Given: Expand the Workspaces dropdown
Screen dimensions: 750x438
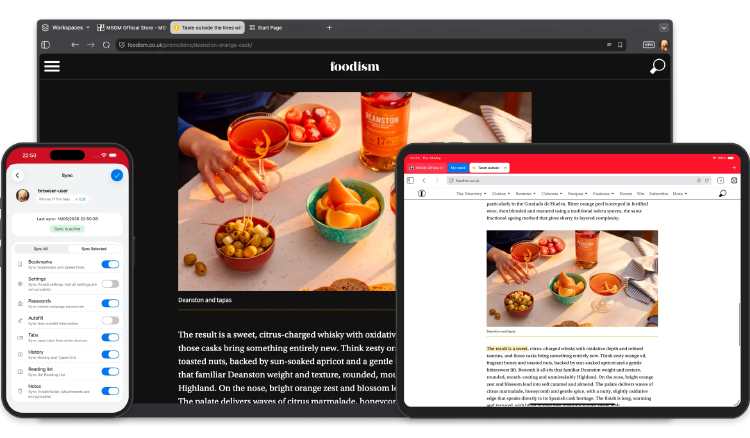Looking at the screenshot, I should tap(66, 28).
